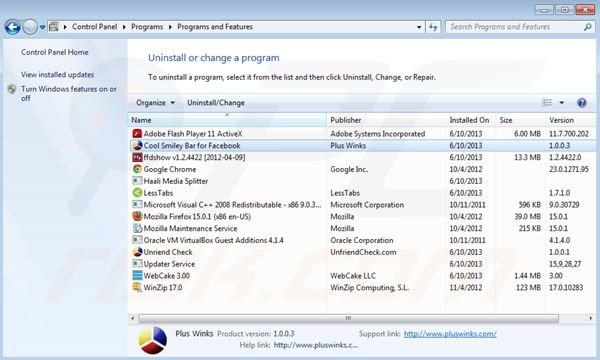Open the help question mark icon
The height and width of the screenshot is (360, 600).
click(x=582, y=103)
